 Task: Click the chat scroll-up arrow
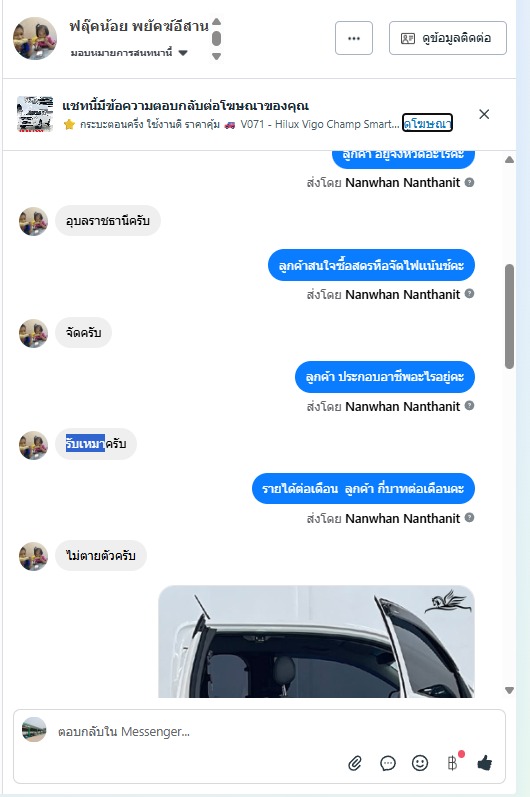coord(509,160)
